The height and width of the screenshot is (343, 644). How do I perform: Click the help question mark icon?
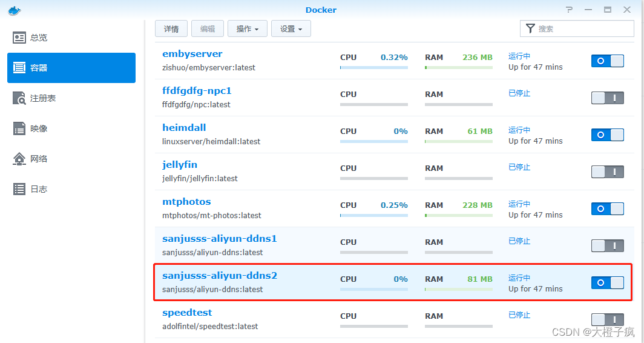[569, 10]
